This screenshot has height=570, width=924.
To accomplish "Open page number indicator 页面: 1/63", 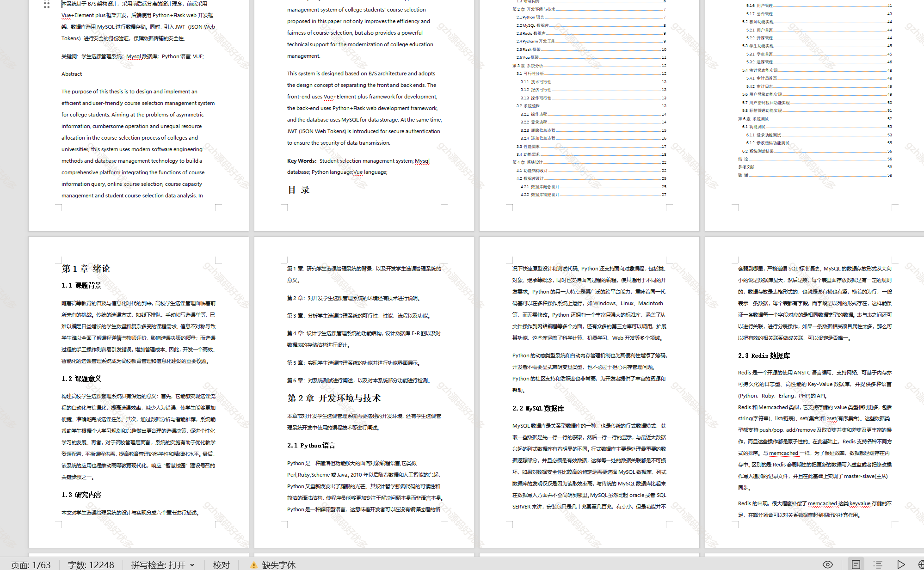I will pos(31,565).
